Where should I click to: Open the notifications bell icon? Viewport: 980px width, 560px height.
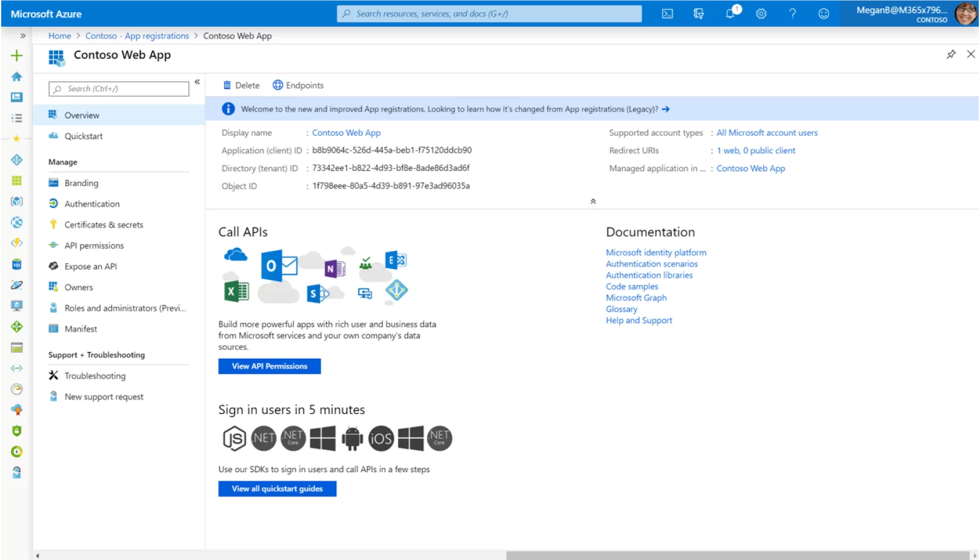click(730, 13)
